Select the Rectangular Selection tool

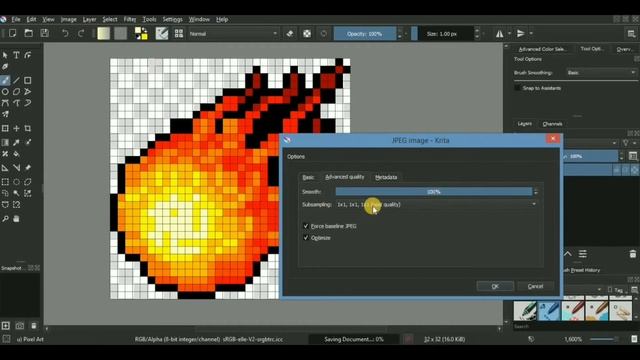click(5, 182)
